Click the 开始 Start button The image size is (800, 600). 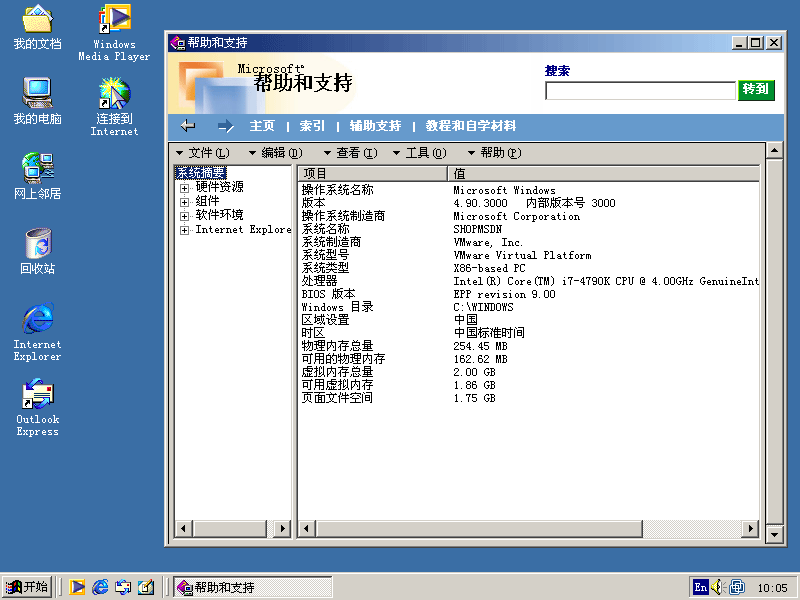(28, 587)
